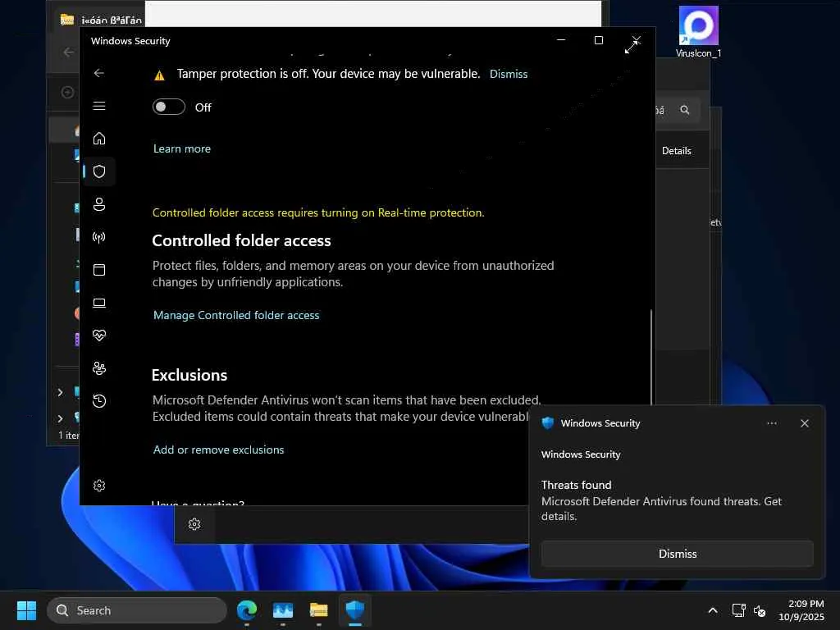Open the hamburger navigation menu
This screenshot has width=840, height=630.
pos(99,106)
